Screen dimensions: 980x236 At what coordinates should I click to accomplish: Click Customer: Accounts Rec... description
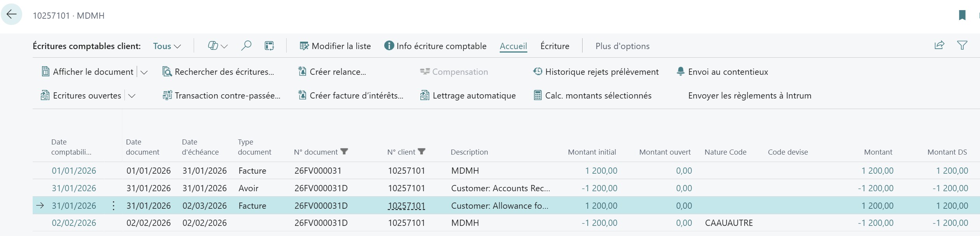500,188
